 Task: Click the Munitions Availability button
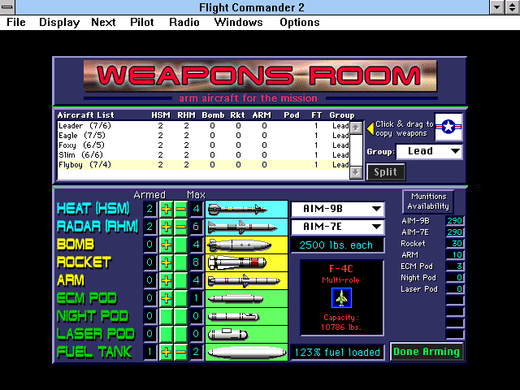(428, 201)
